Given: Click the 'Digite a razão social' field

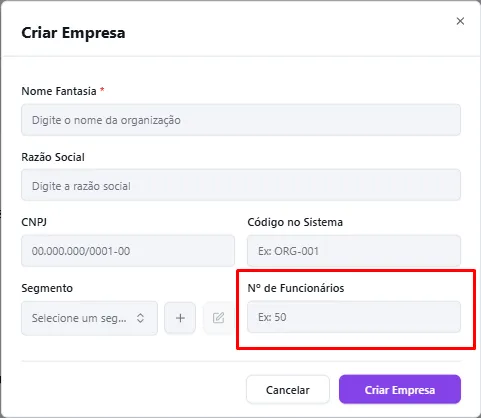Looking at the screenshot, I should [241, 185].
